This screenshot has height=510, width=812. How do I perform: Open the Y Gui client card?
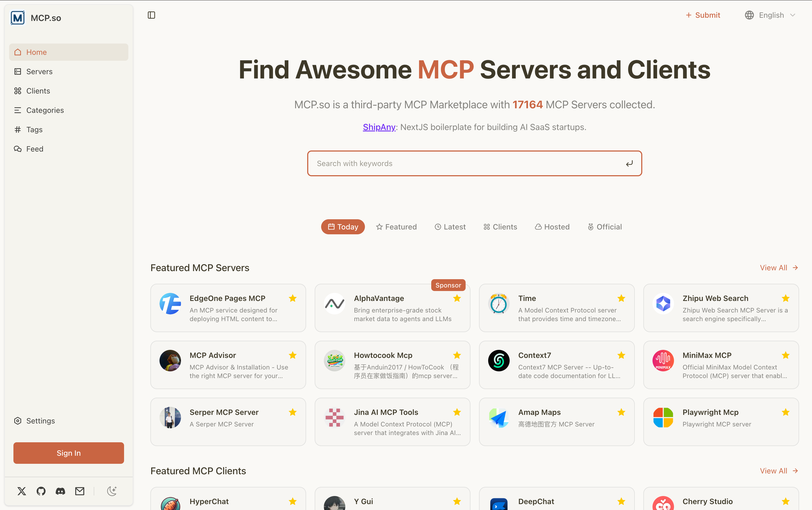point(392,498)
